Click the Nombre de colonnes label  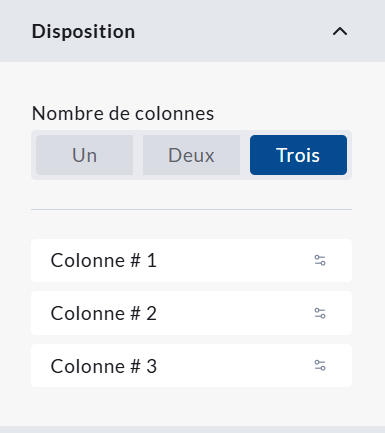coord(123,113)
